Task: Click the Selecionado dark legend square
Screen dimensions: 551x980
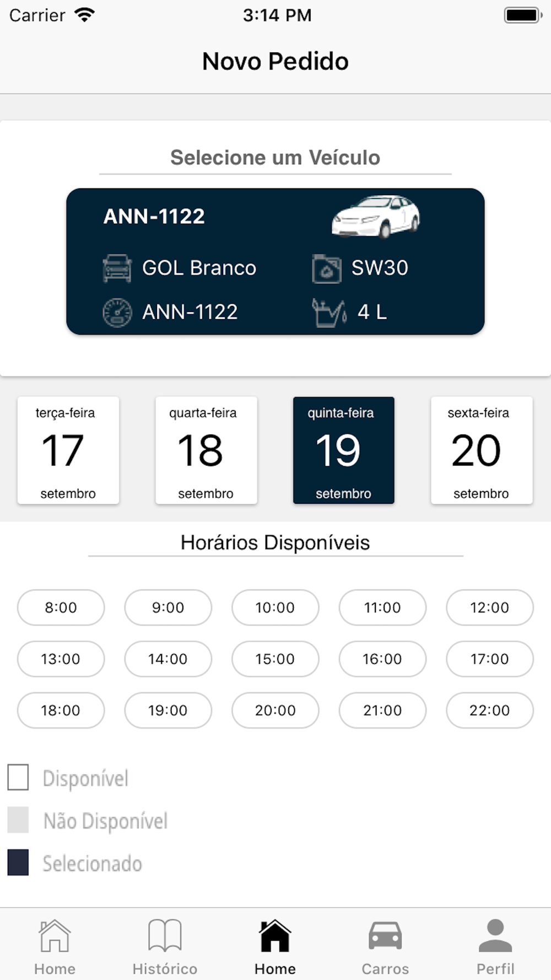Action: (18, 862)
